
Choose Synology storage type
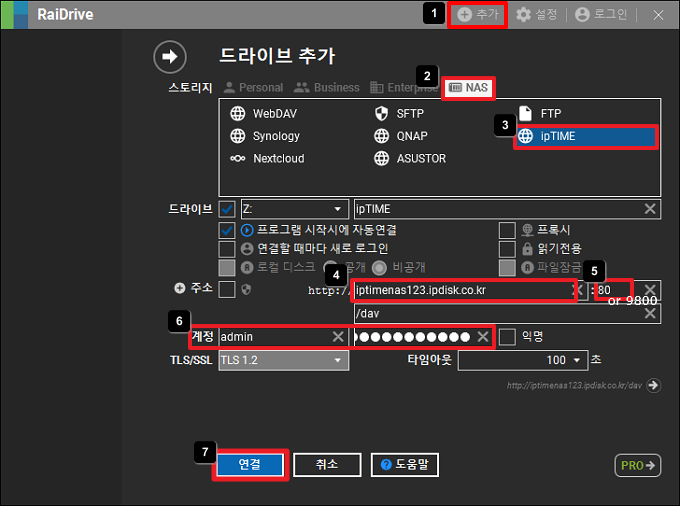[x=265, y=136]
